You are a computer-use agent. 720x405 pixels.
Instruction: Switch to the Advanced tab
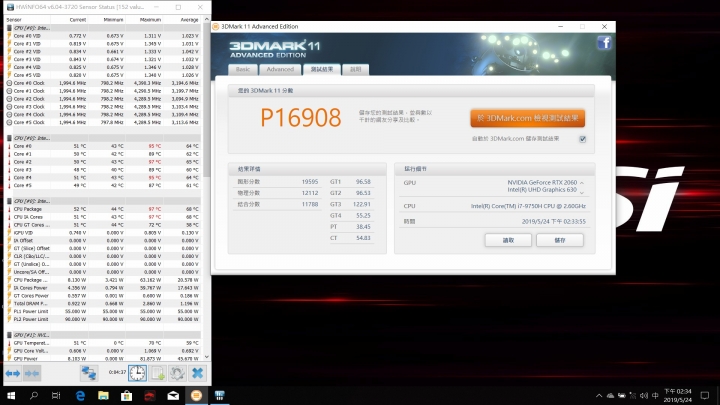pos(280,69)
